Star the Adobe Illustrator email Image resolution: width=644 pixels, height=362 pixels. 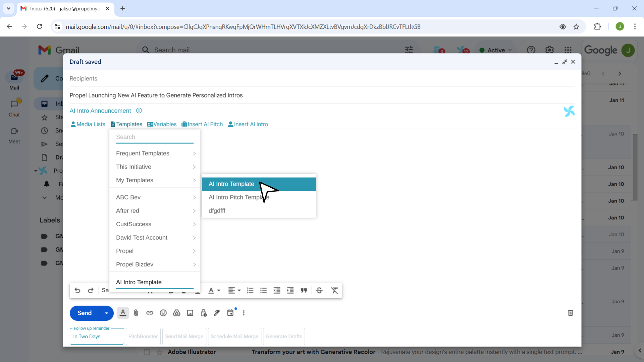tap(160, 352)
